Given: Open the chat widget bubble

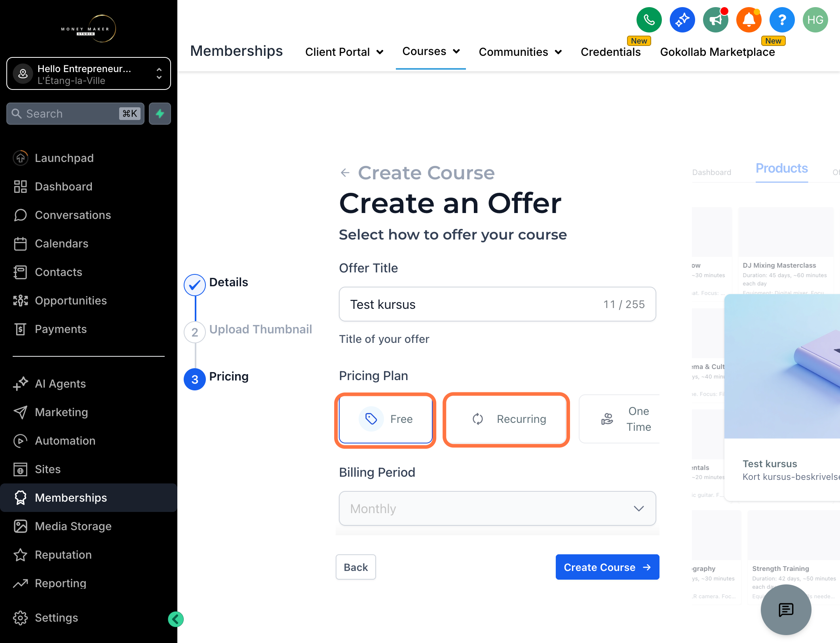Looking at the screenshot, I should pyautogui.click(x=786, y=610).
